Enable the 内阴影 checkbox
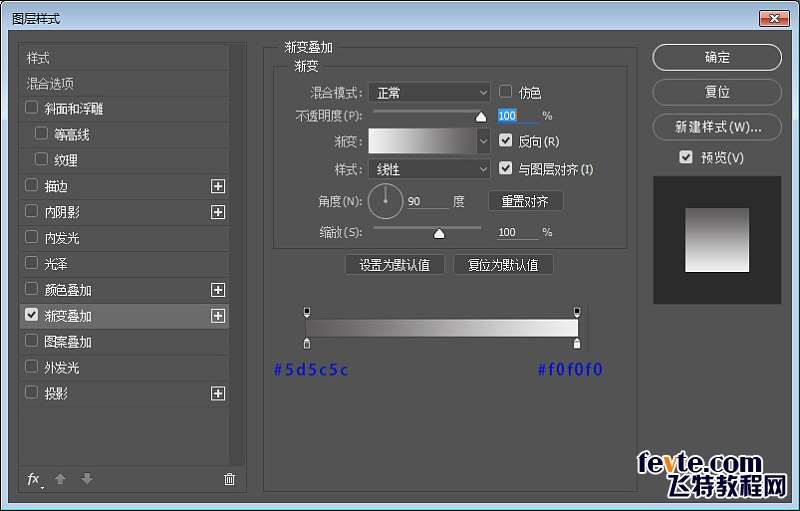Screen dimensions: 800x511 (32, 211)
